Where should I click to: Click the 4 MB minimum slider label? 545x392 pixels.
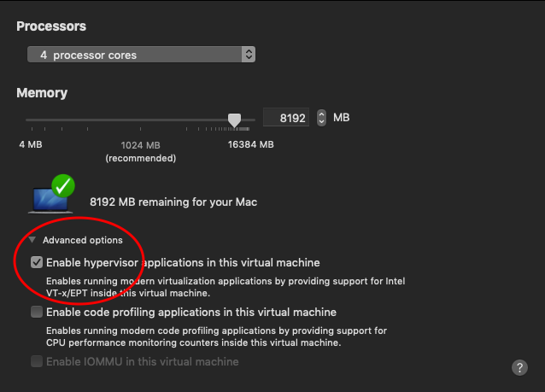coord(30,144)
